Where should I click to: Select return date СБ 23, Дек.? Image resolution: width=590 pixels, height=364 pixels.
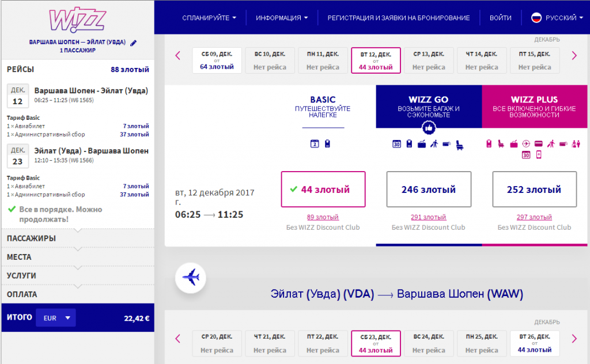tap(376, 343)
